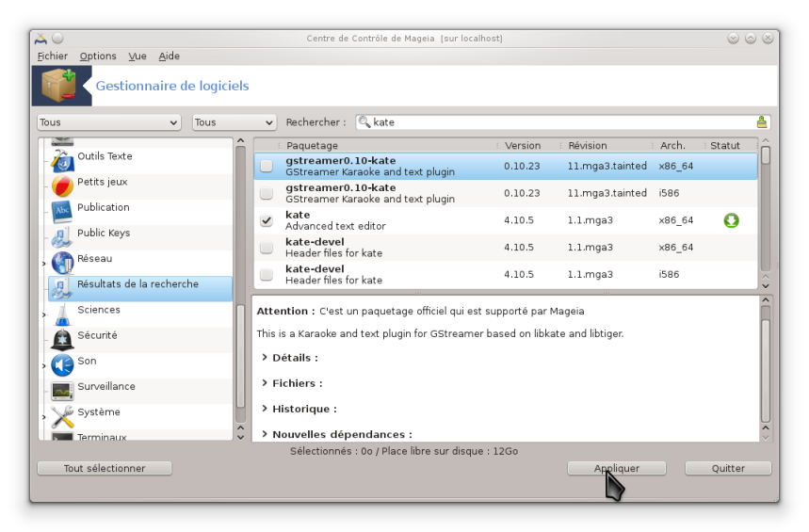This screenshot has height=532, width=809.
Task: Click the green install status icon for kate
Action: point(731,220)
